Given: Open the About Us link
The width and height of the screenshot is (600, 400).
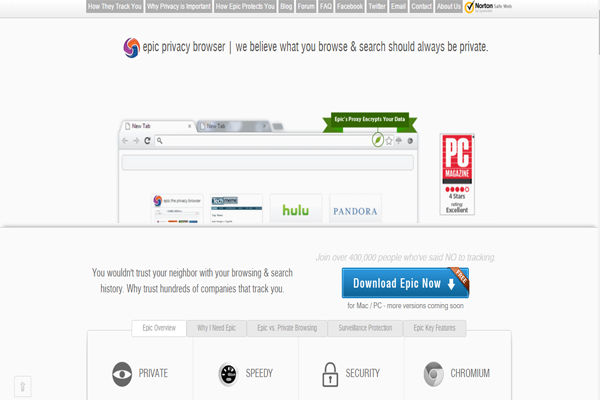Looking at the screenshot, I should (449, 7).
